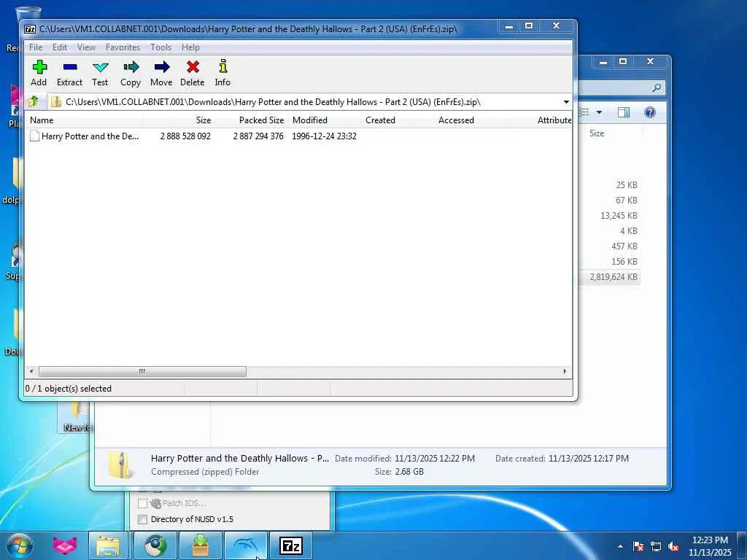Screen dimensions: 747x560
Task: Run the Test archive tool
Action: 100,73
